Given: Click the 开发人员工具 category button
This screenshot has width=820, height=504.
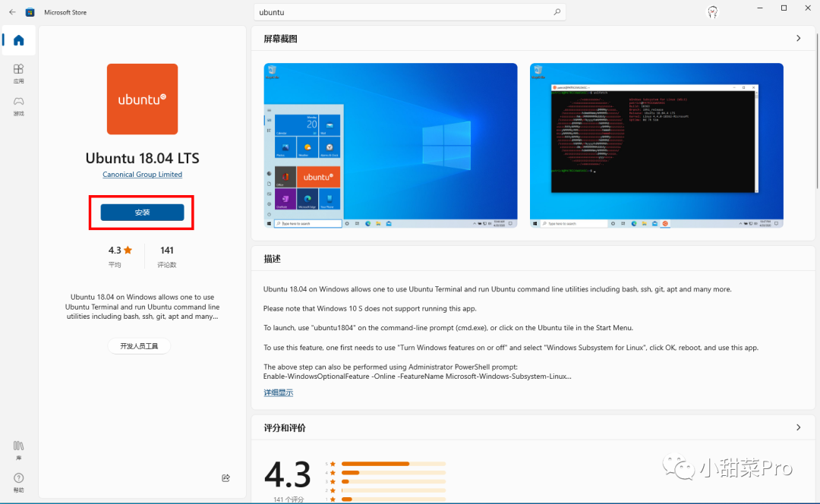Looking at the screenshot, I should 139,346.
